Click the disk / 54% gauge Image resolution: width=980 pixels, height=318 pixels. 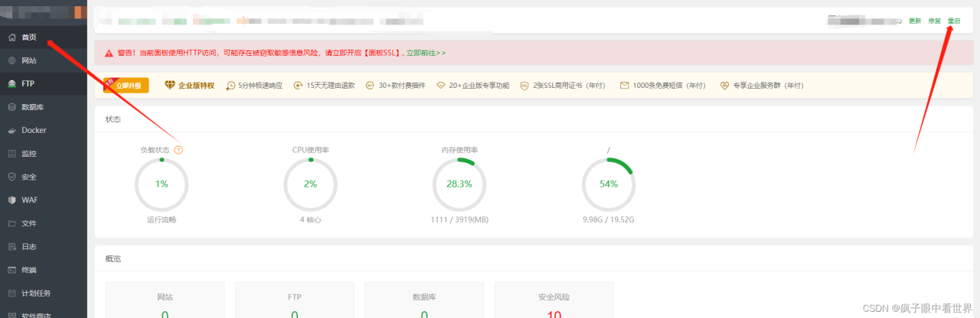pos(609,184)
